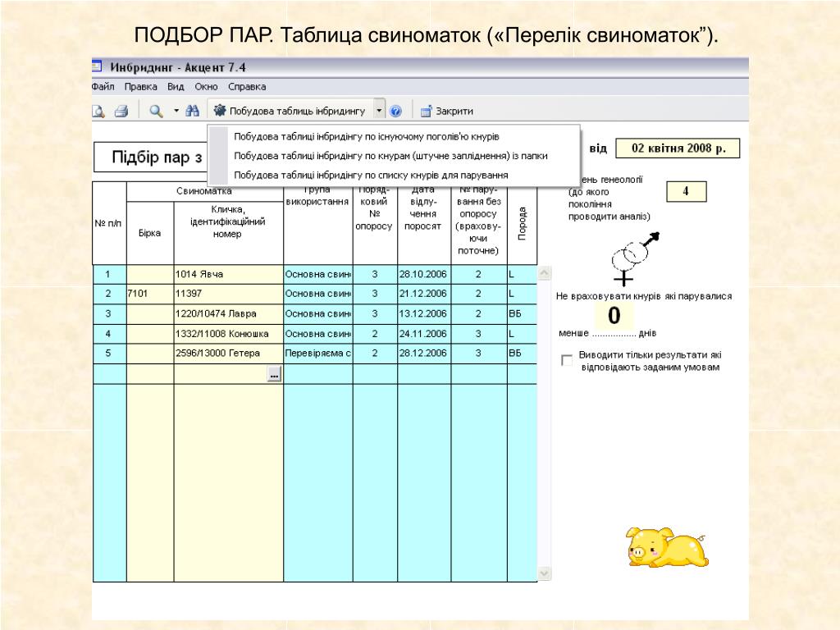Click the Бірка column header
The width and height of the screenshot is (840, 630).
[x=150, y=233]
